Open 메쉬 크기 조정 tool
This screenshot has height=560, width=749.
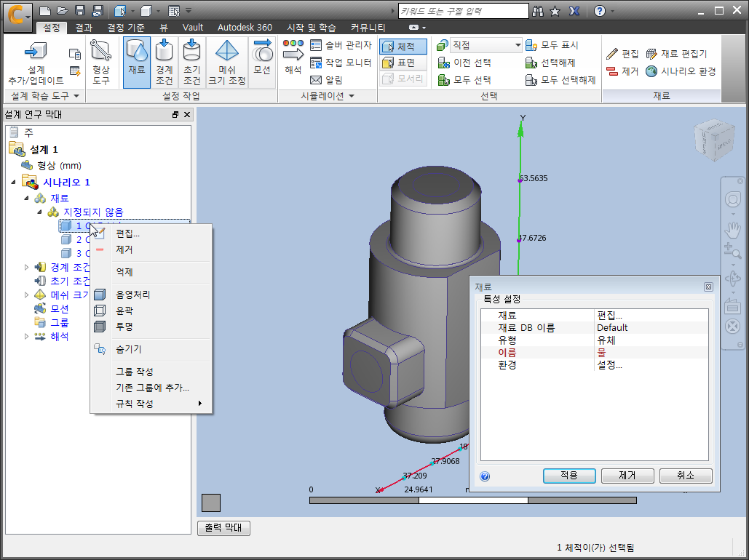[x=227, y=63]
